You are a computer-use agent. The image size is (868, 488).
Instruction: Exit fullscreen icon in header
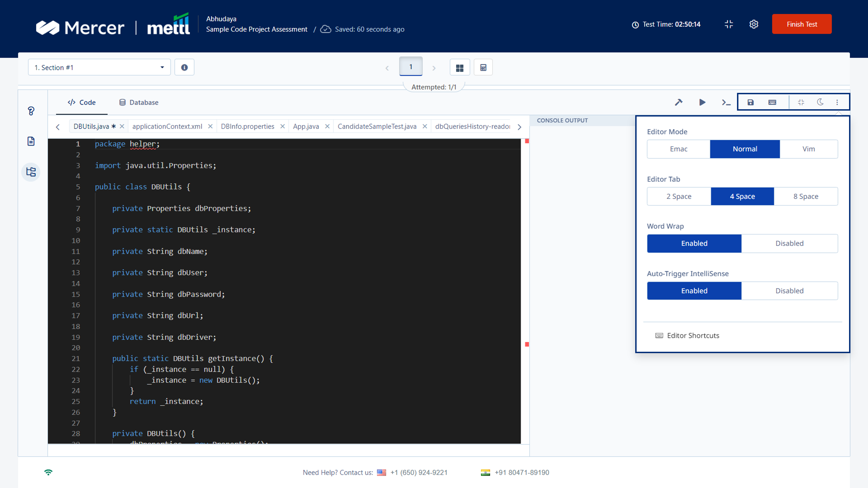(729, 24)
